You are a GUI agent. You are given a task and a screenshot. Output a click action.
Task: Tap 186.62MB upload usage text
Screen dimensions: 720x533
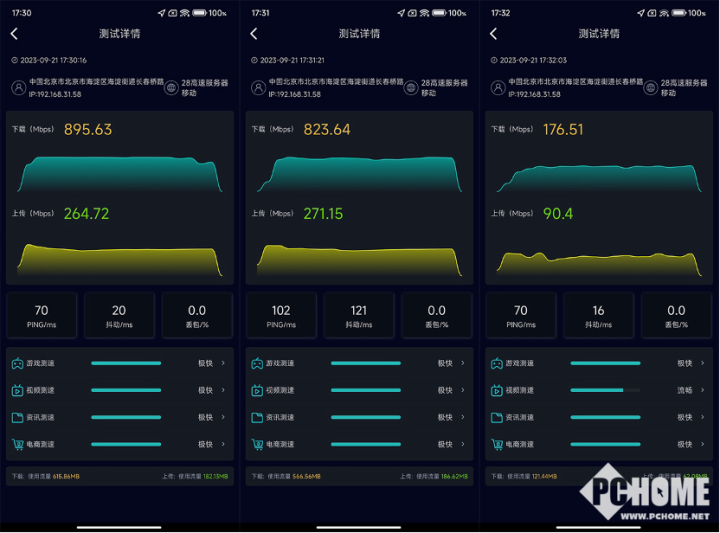(454, 477)
